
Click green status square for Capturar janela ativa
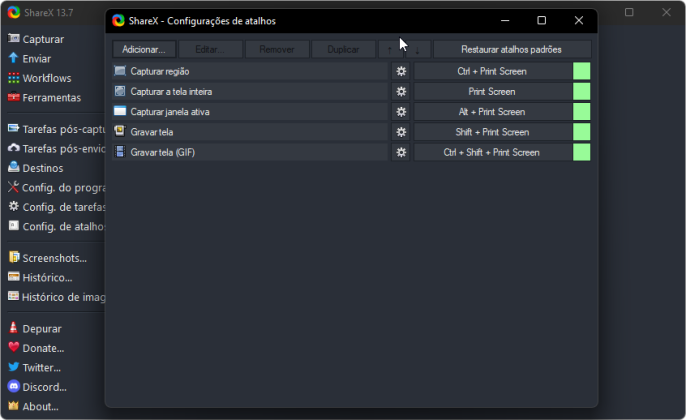coord(582,112)
